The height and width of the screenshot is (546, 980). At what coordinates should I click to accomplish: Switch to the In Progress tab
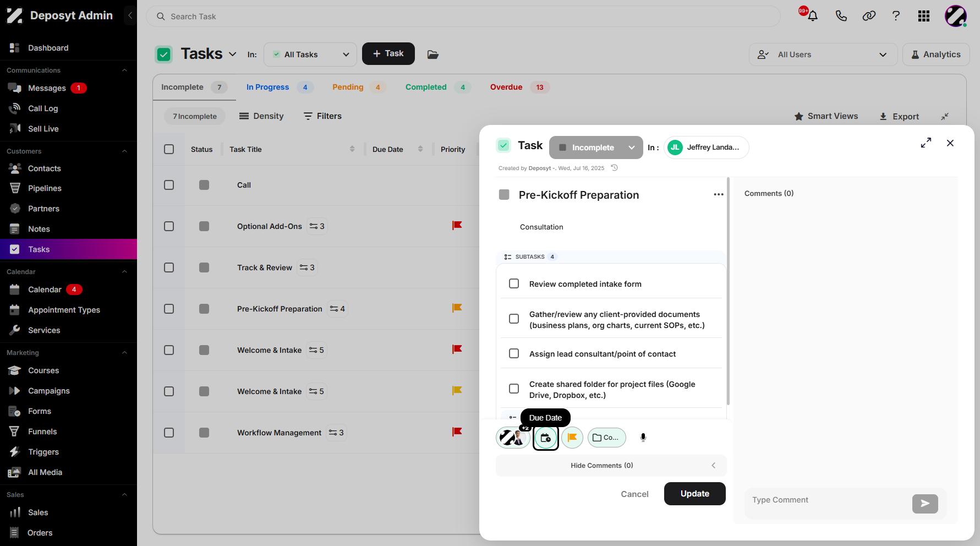[x=280, y=87]
